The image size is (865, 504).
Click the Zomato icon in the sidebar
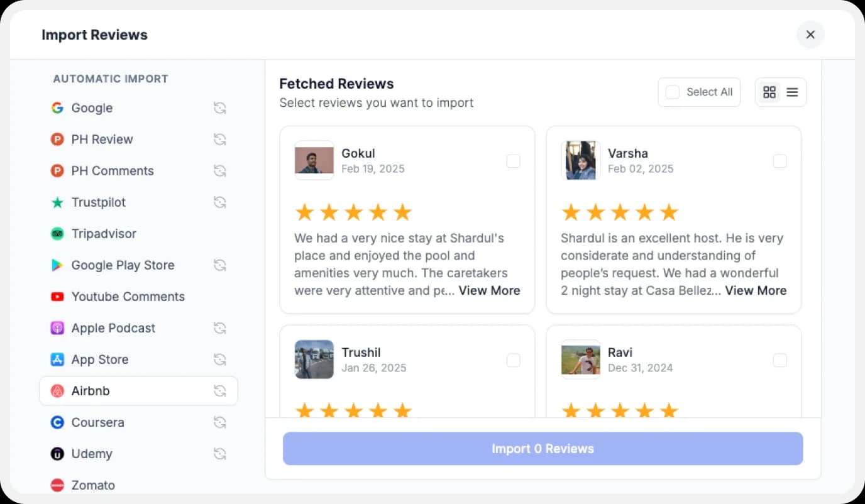57,485
